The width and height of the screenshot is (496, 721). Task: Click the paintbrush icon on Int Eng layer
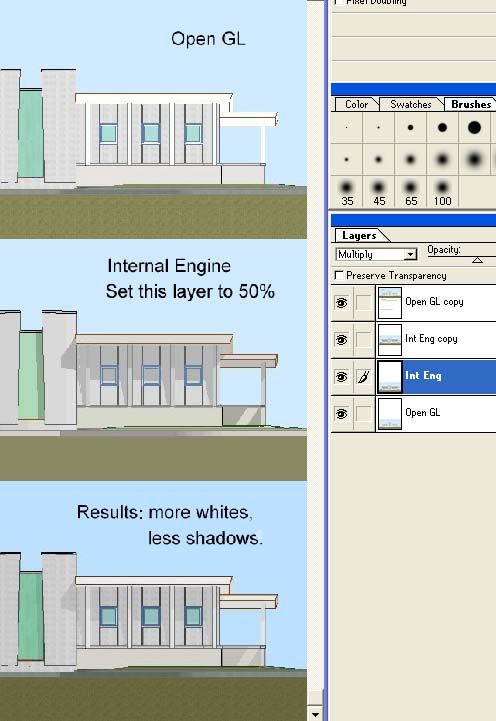pyautogui.click(x=364, y=377)
